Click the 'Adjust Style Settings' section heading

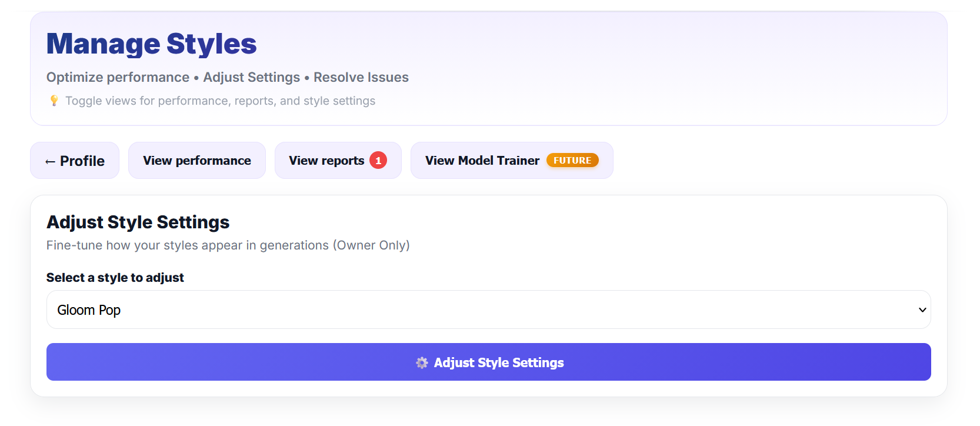click(x=138, y=222)
